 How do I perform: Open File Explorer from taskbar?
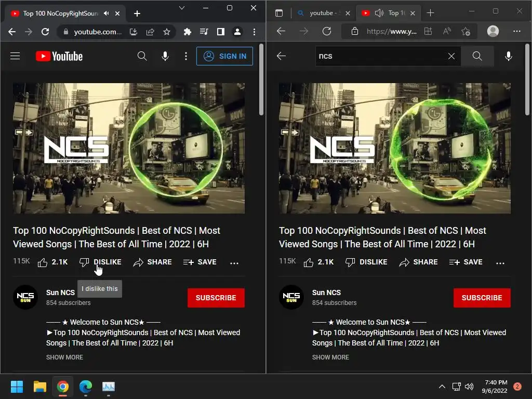tap(39, 387)
